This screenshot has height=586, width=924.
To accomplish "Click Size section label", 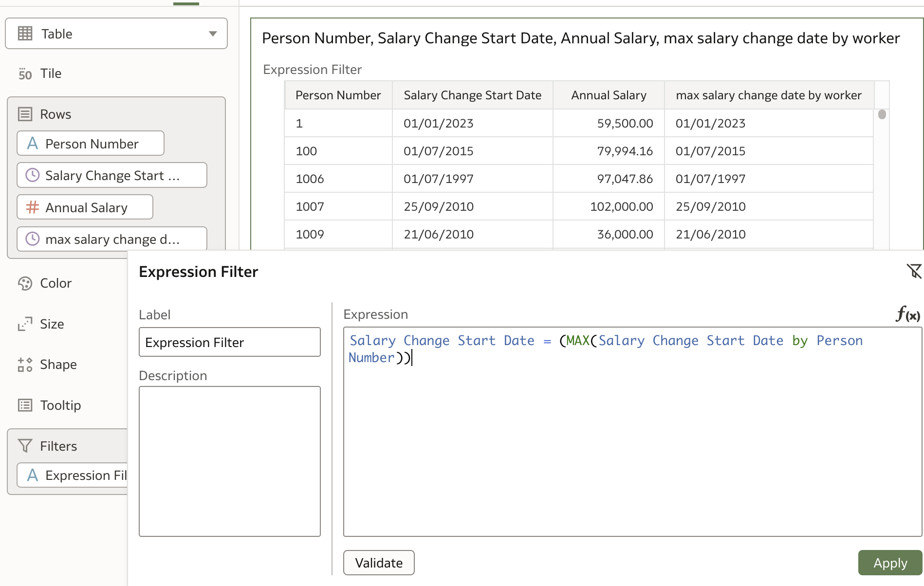I will point(52,324).
